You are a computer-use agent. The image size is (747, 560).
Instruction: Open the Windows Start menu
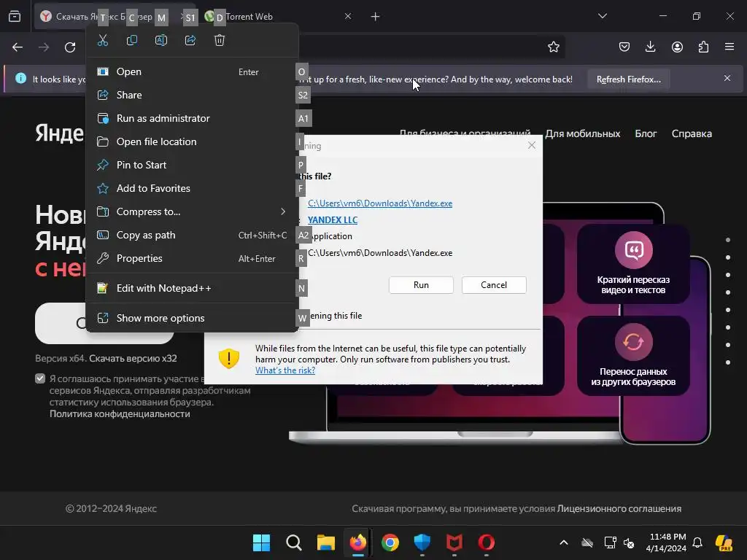coord(262,542)
